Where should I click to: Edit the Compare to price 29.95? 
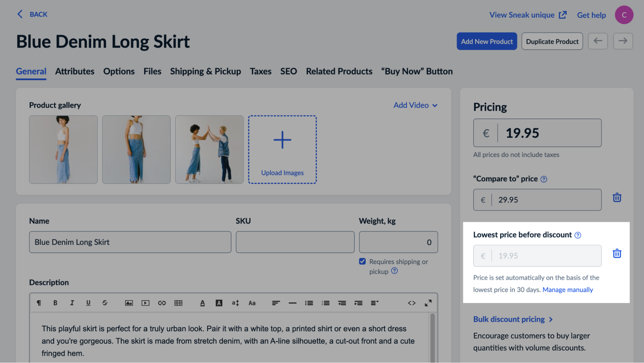point(537,200)
